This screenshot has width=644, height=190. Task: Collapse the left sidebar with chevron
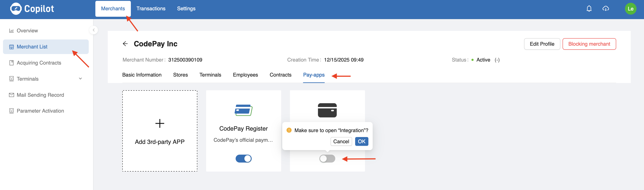click(93, 30)
